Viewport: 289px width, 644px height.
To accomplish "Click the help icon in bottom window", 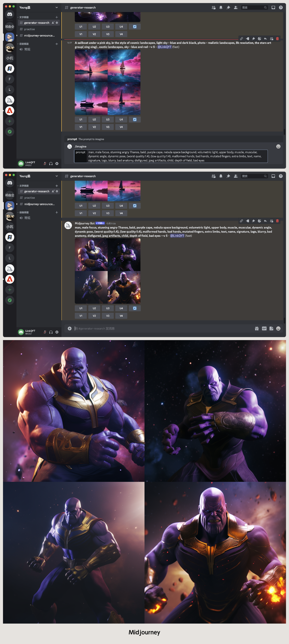I will pos(281,176).
